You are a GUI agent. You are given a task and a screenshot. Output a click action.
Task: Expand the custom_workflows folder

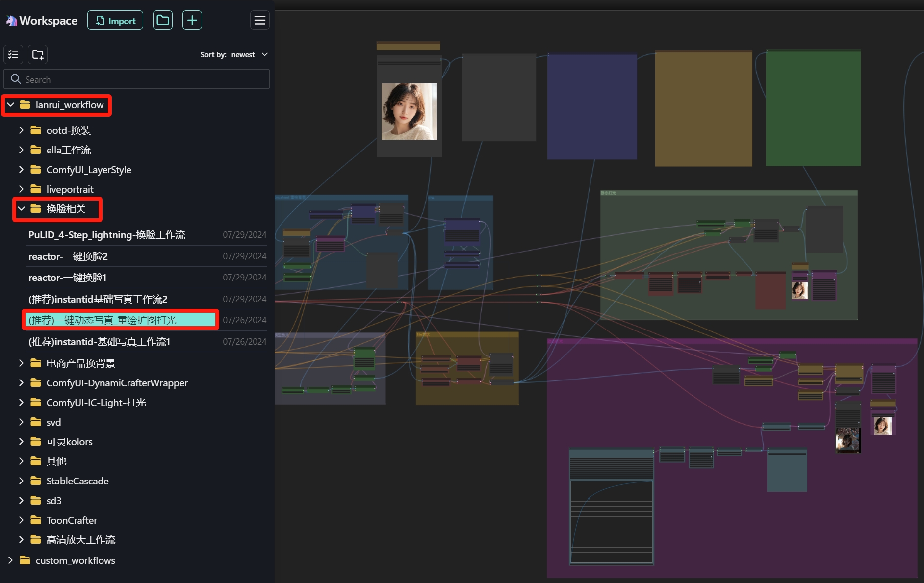10,560
